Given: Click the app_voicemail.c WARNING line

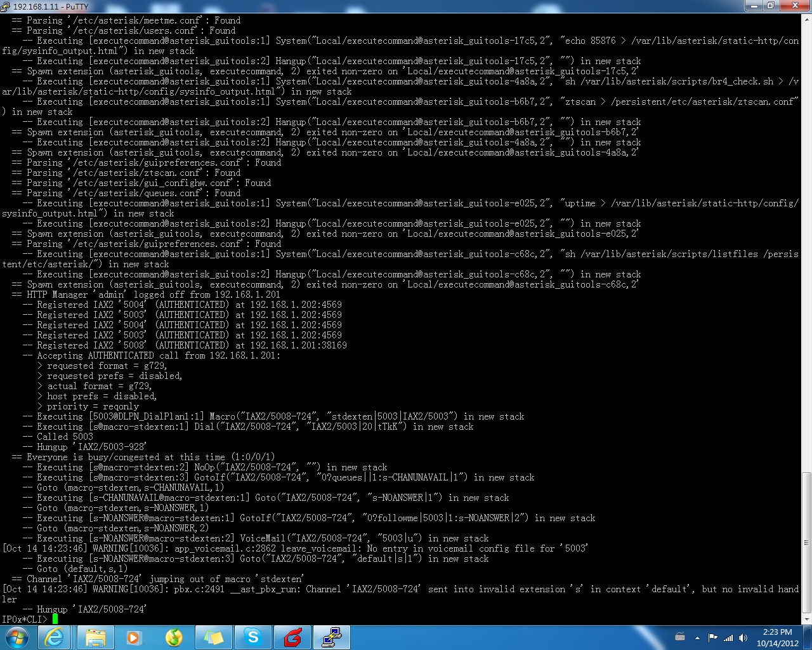Looking at the screenshot, I should click(x=296, y=548).
